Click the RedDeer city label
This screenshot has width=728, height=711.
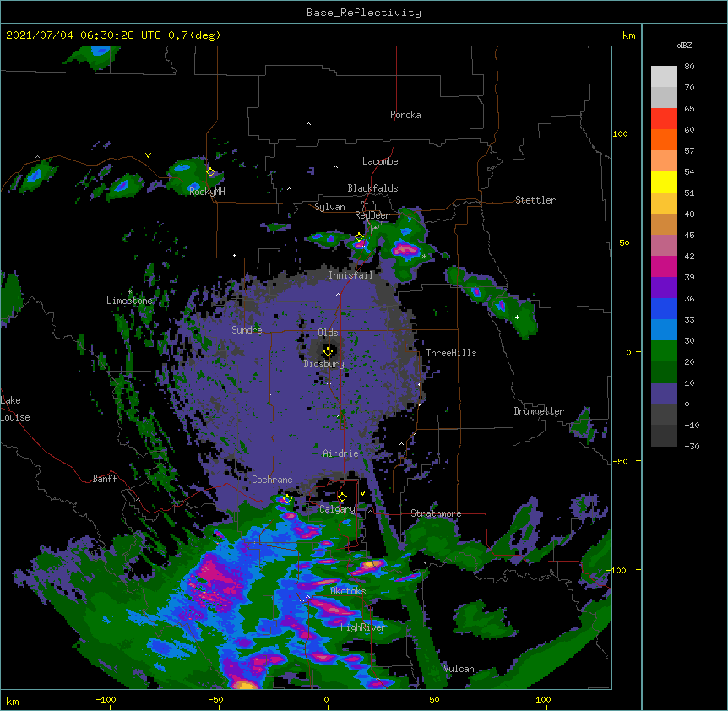click(x=372, y=215)
